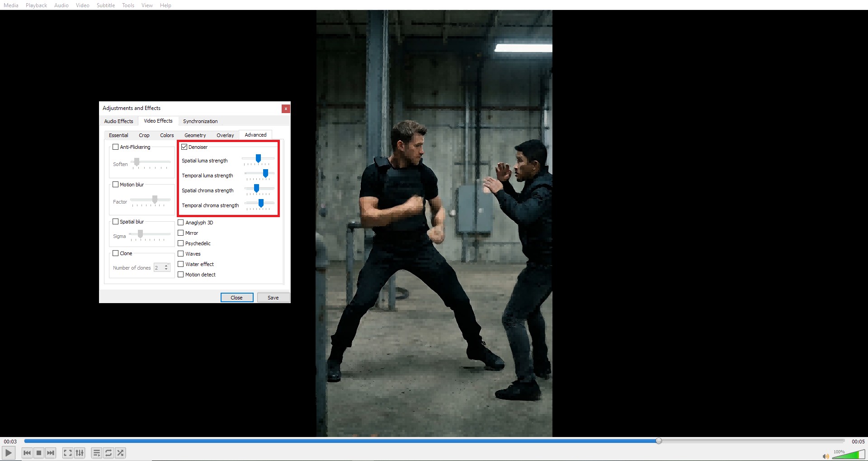The width and height of the screenshot is (868, 461).
Task: Open the Colors sub-tab
Action: [x=167, y=135]
